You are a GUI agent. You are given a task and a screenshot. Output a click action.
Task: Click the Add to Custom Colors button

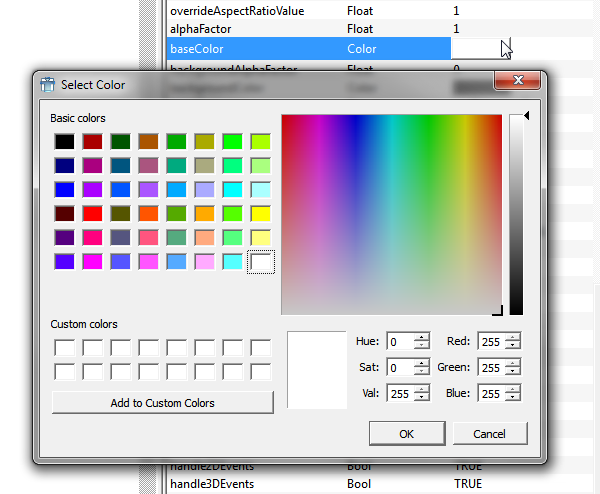point(162,403)
